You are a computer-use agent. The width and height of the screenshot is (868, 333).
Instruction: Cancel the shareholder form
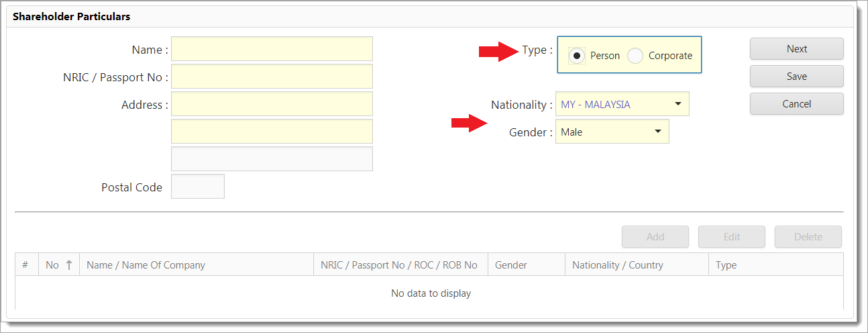click(x=796, y=104)
